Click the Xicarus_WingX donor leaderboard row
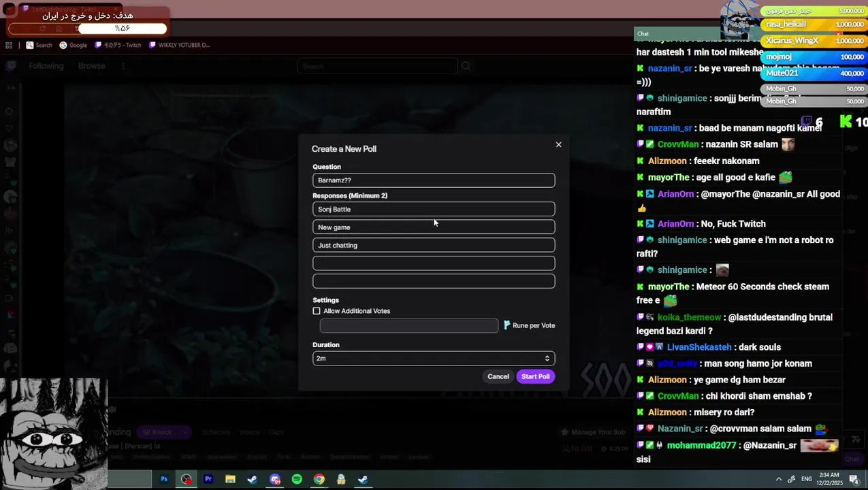This screenshot has width=868, height=490. [x=814, y=41]
